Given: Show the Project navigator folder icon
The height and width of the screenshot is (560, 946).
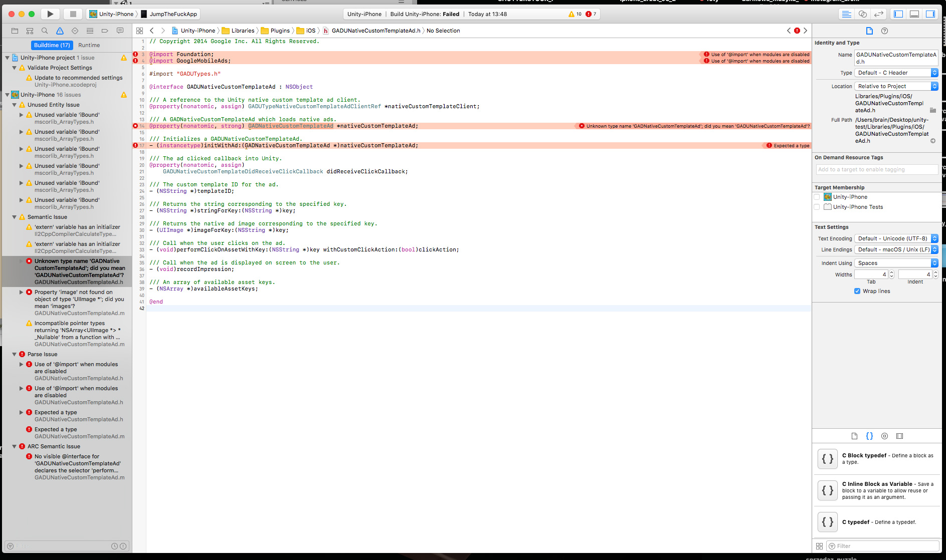Looking at the screenshot, I should tap(15, 31).
